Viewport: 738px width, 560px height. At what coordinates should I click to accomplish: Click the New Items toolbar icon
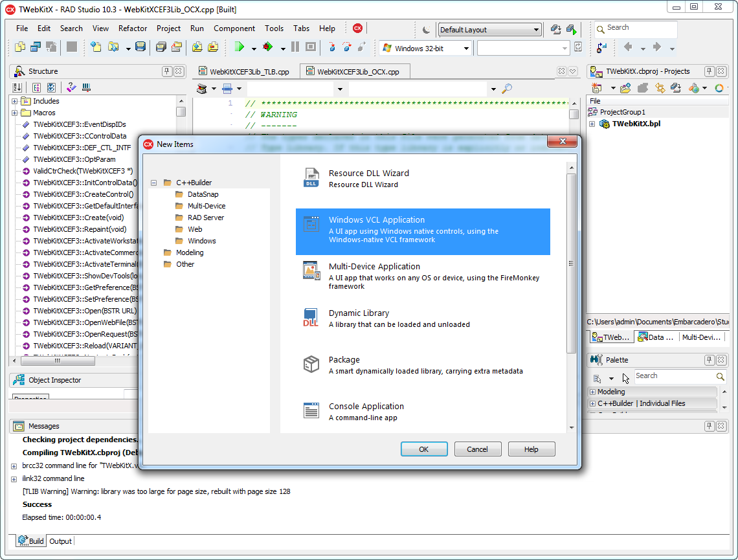pyautogui.click(x=96, y=47)
